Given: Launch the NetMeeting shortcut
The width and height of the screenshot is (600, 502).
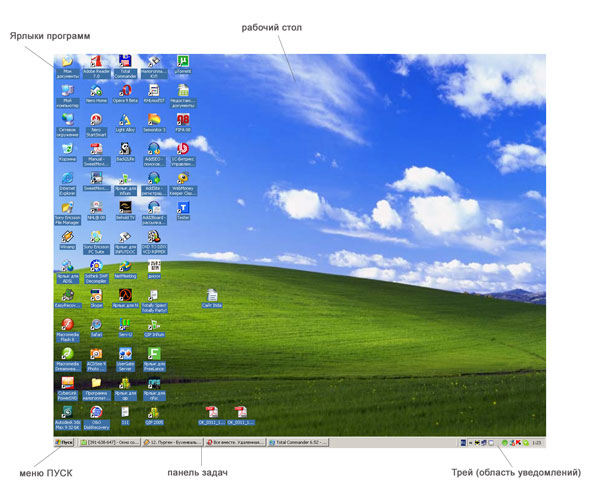Looking at the screenshot, I should [125, 269].
